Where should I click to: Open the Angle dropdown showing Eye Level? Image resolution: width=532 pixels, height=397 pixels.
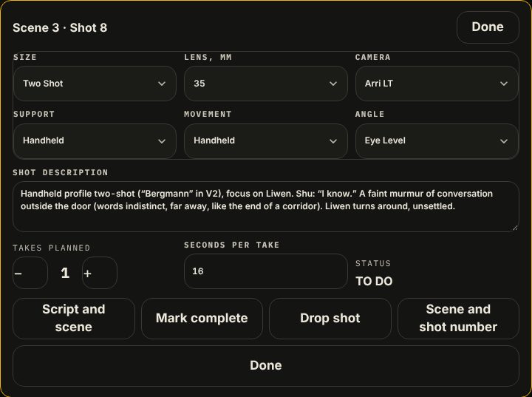pos(437,141)
